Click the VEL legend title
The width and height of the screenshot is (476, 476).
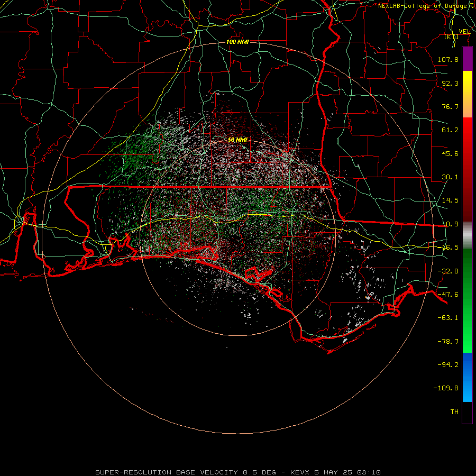(x=464, y=32)
